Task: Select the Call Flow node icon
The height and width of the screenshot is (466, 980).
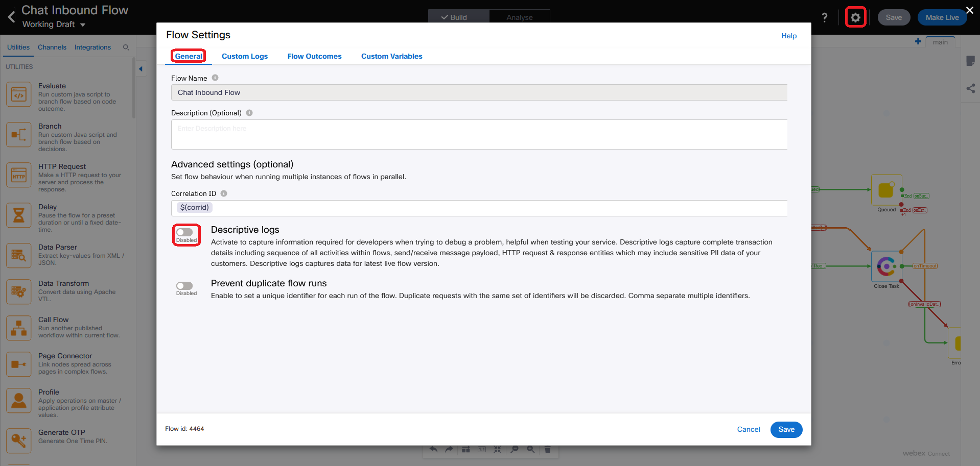Action: pos(19,328)
